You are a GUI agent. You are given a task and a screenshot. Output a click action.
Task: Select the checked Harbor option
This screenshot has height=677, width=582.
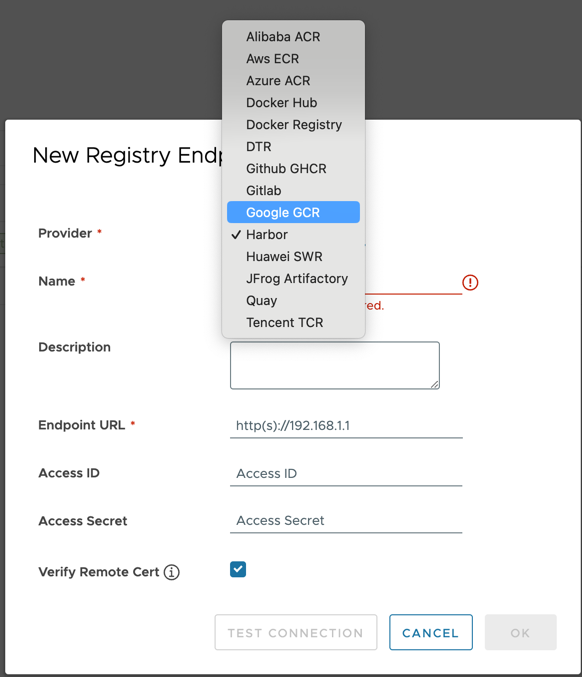[x=293, y=234]
